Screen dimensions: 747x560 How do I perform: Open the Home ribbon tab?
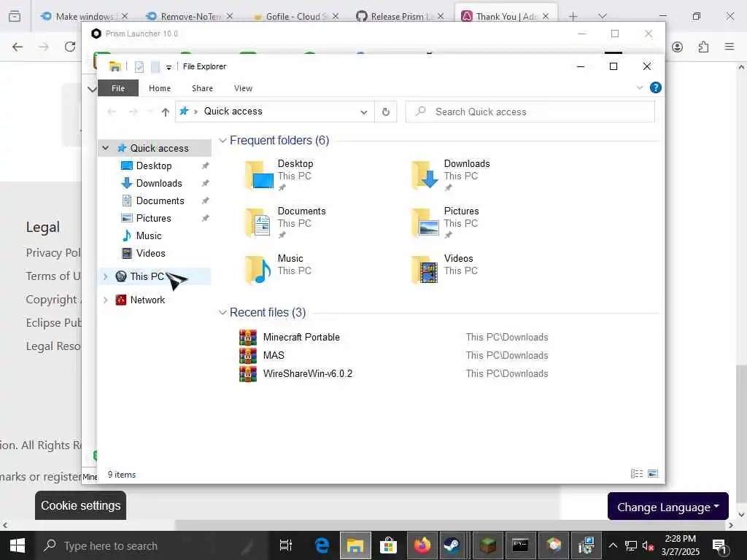160,88
